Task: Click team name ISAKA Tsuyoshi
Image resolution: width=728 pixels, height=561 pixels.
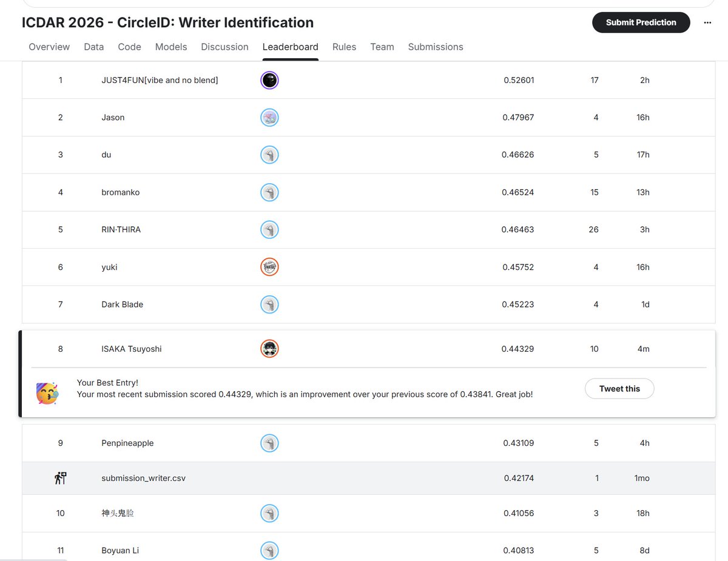Action: coord(132,349)
